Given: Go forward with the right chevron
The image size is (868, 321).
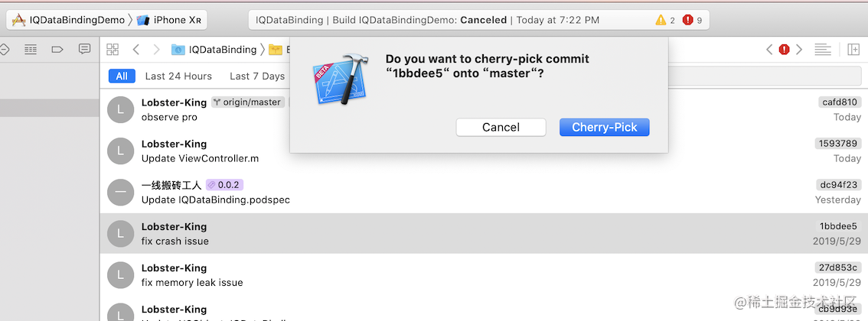Looking at the screenshot, I should (156, 50).
